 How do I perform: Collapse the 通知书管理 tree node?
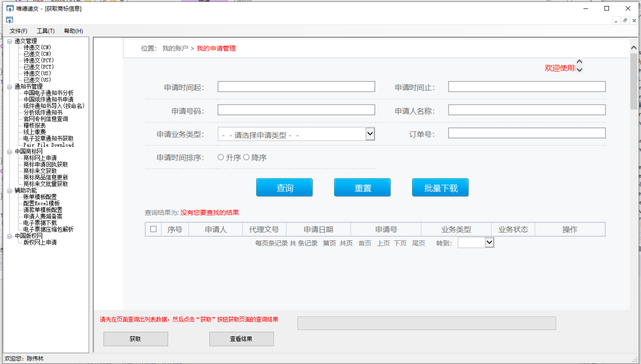[x=10, y=87]
